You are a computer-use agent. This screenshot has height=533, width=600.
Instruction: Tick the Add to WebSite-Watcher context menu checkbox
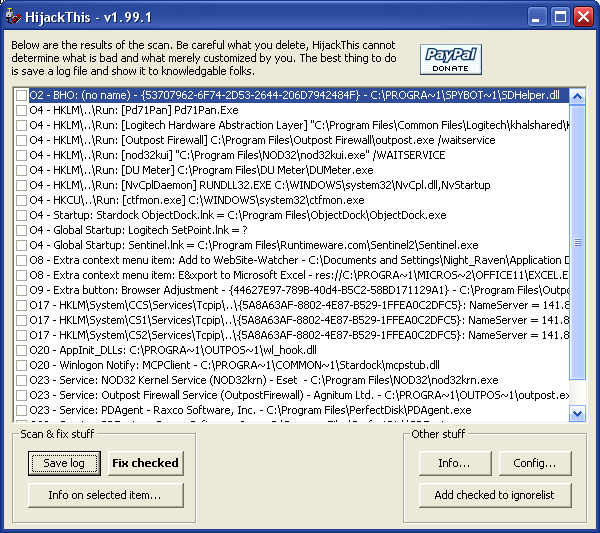[x=21, y=260]
